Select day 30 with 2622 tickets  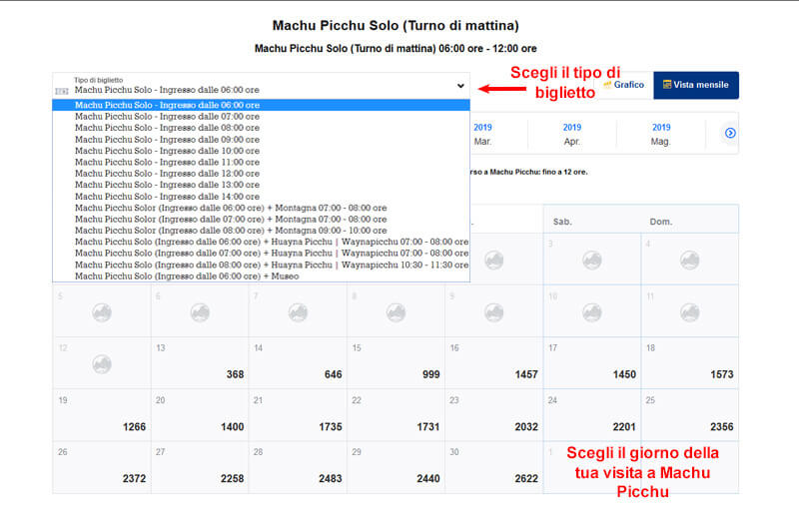[x=493, y=467]
